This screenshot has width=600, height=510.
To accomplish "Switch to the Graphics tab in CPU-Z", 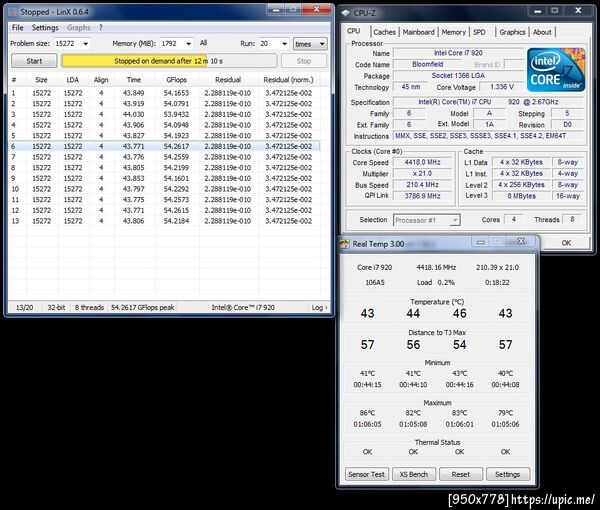I will point(512,32).
